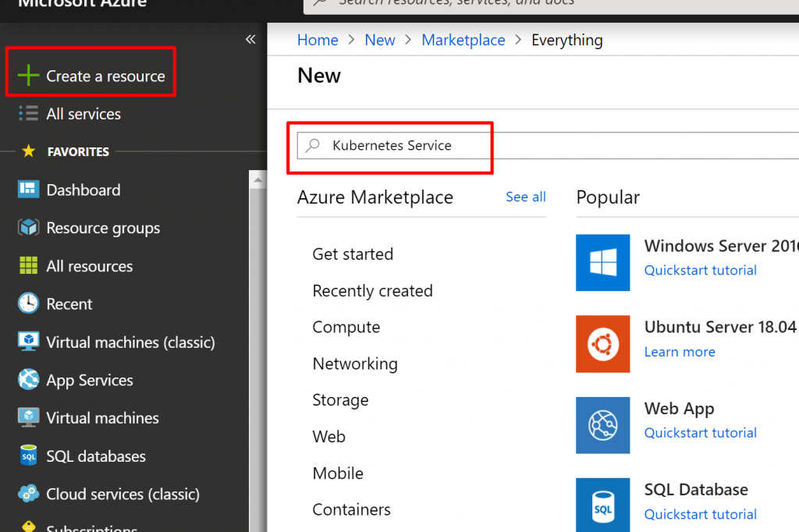
Task: Select Containers category
Action: click(351, 509)
